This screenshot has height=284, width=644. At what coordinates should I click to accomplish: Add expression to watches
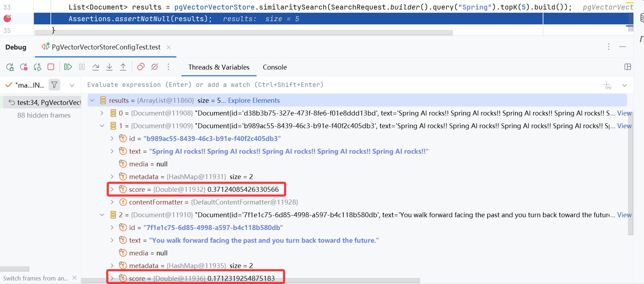(x=607, y=85)
